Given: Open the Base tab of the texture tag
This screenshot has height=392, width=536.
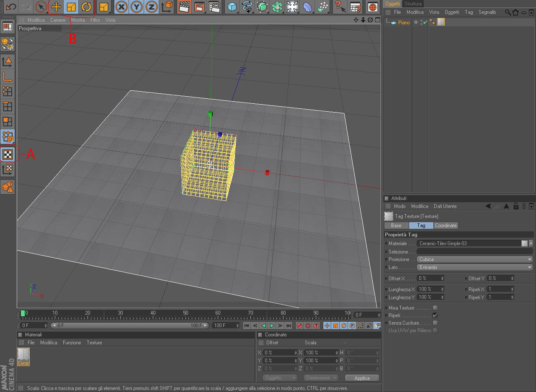Looking at the screenshot, I should tap(396, 225).
